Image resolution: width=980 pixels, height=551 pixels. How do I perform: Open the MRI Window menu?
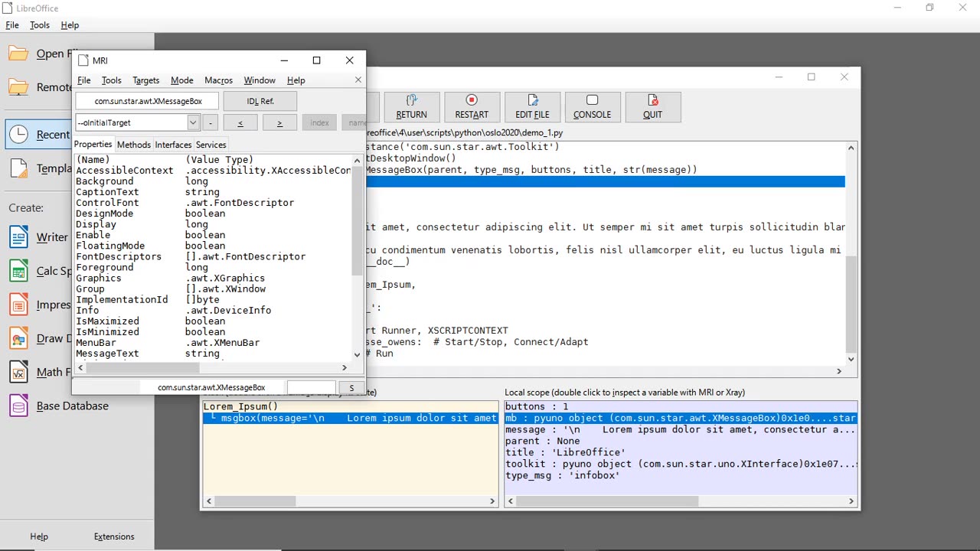click(x=260, y=80)
